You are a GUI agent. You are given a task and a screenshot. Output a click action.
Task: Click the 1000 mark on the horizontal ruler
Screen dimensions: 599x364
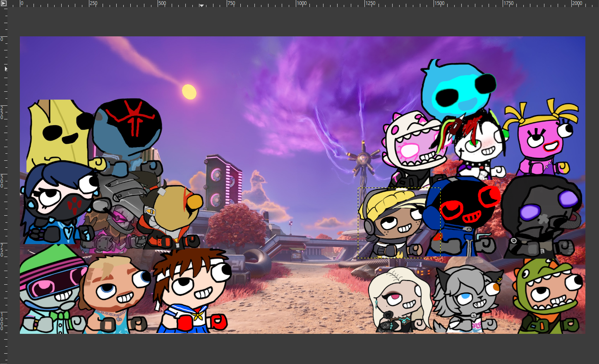(x=302, y=3)
